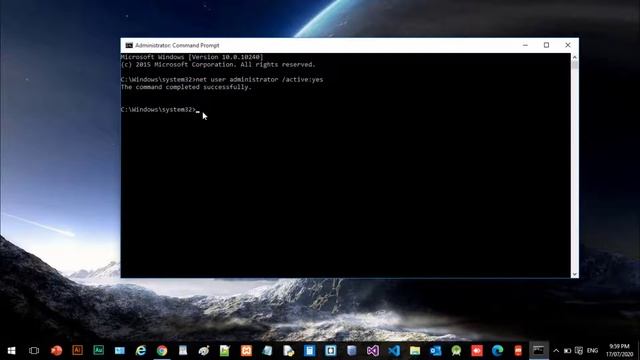Launch Visual Studio Code from the taskbar
Screen dimensions: 640x360
(394, 351)
